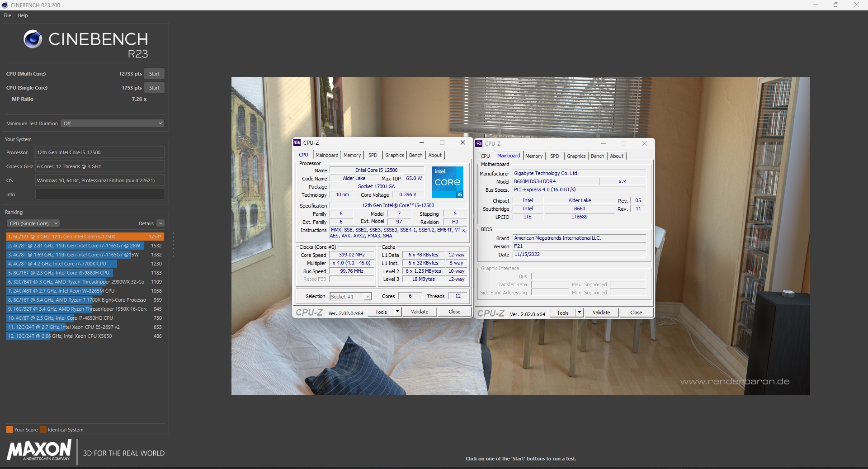
Task: Click the Cinebench logo sphere icon
Action: point(33,39)
